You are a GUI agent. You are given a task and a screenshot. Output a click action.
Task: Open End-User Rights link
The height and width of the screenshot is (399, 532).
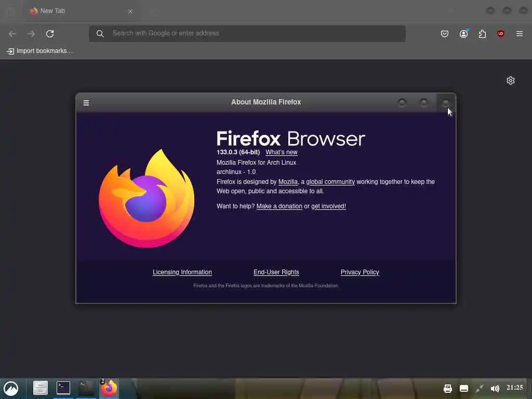coord(276,272)
